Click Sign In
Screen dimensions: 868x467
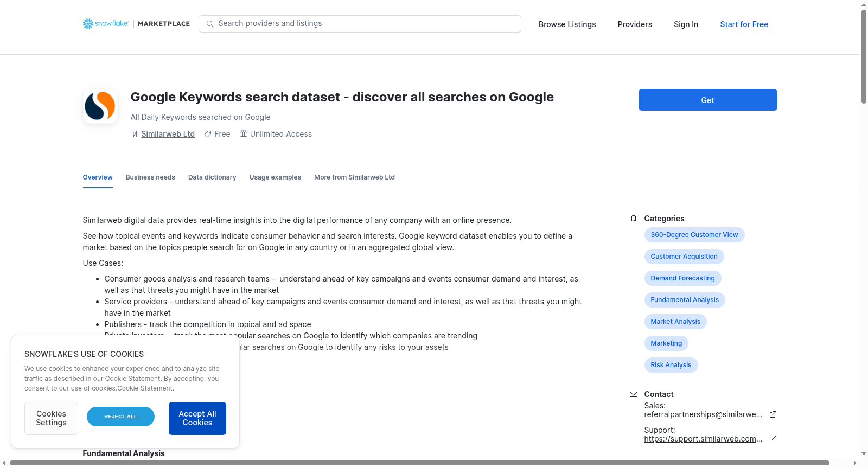point(686,24)
